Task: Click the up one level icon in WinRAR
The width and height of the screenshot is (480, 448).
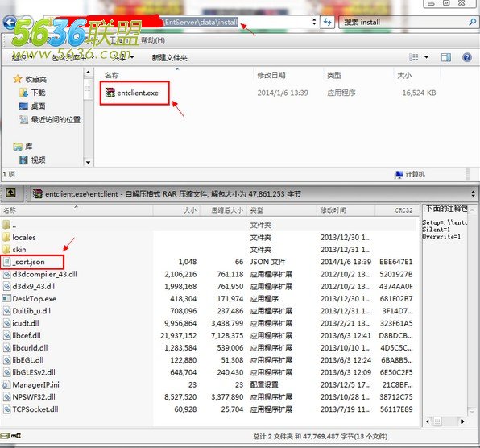Action: [x=10, y=193]
